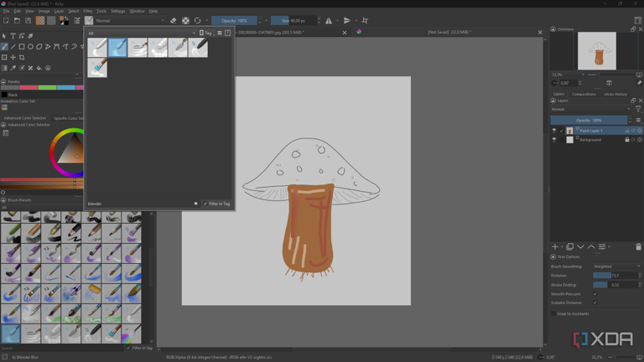
Task: Open the Brush Smoothing dropdown
Action: (616, 266)
